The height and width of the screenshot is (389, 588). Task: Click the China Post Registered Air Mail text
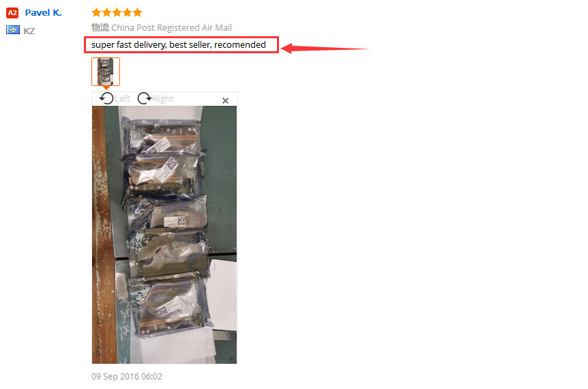coord(171,28)
